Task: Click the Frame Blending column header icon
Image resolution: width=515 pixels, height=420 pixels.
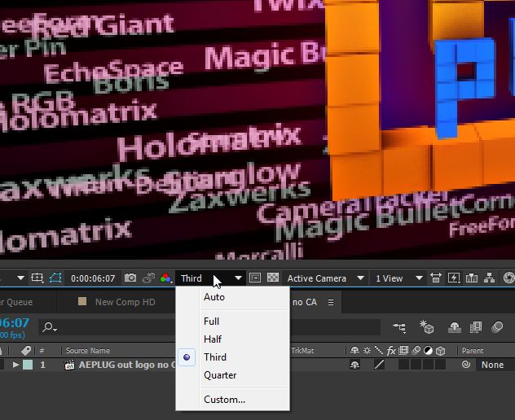Action: tap(403, 351)
